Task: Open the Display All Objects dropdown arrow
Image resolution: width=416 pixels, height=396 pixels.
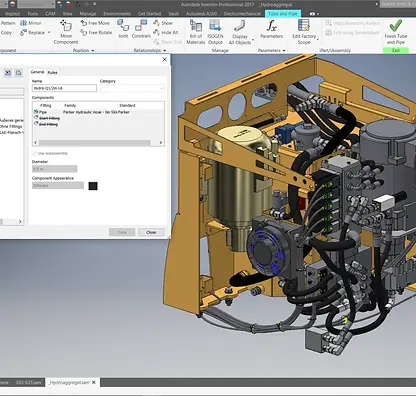Action: tap(253, 40)
